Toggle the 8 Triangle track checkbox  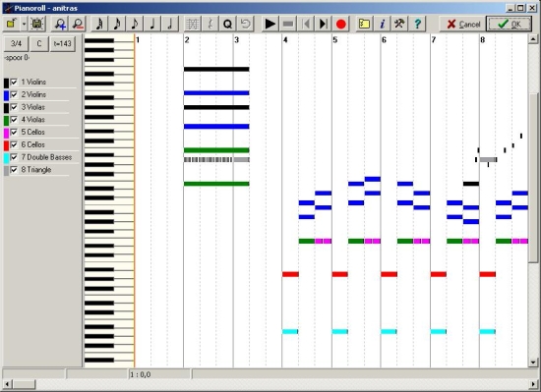(x=14, y=170)
